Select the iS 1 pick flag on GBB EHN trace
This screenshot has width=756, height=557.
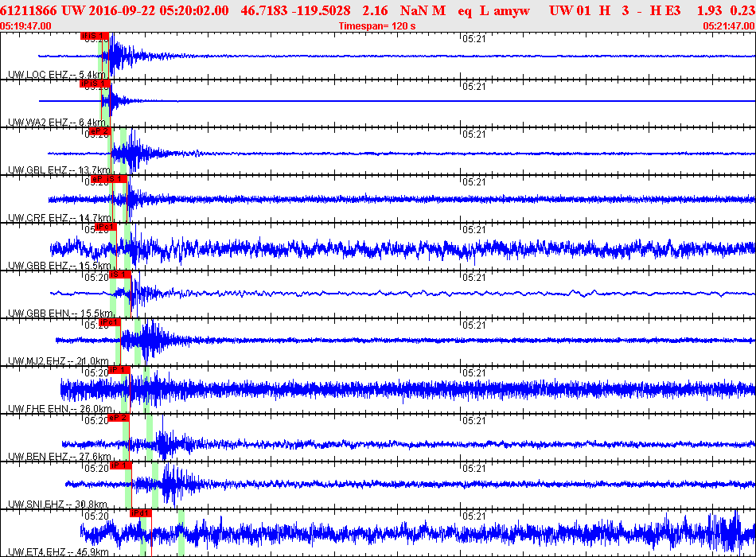[x=120, y=275]
